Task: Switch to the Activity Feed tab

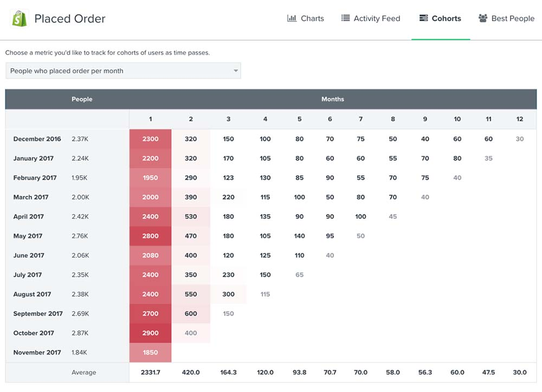Action: (371, 18)
